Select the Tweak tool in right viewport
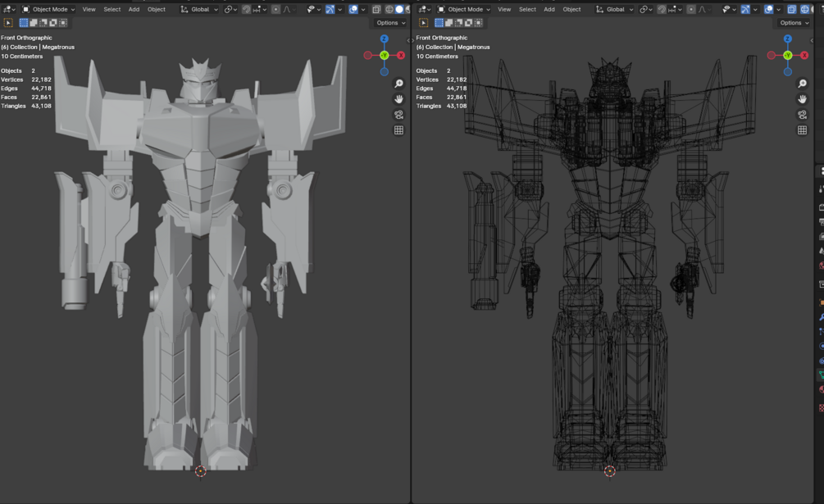Image resolution: width=824 pixels, height=504 pixels. (x=424, y=23)
